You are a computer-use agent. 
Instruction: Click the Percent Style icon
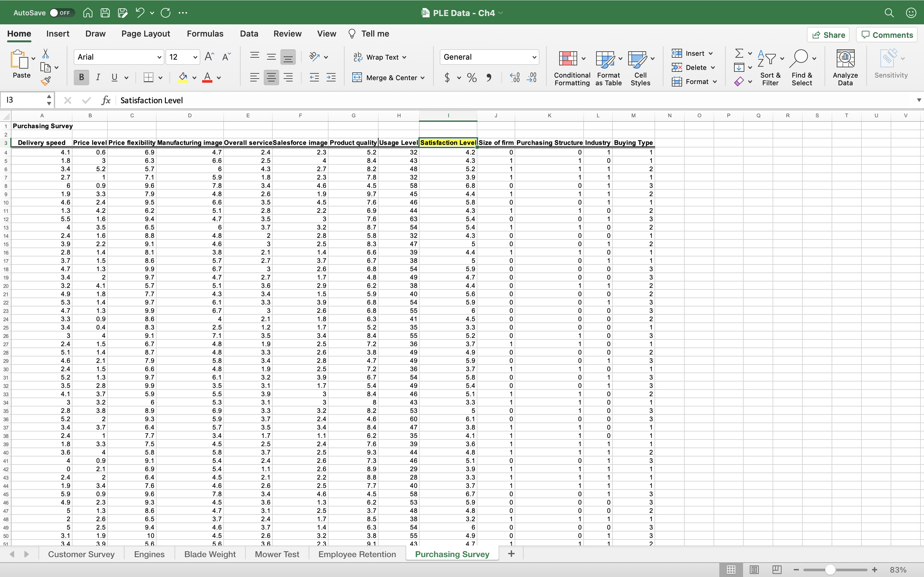(x=472, y=78)
